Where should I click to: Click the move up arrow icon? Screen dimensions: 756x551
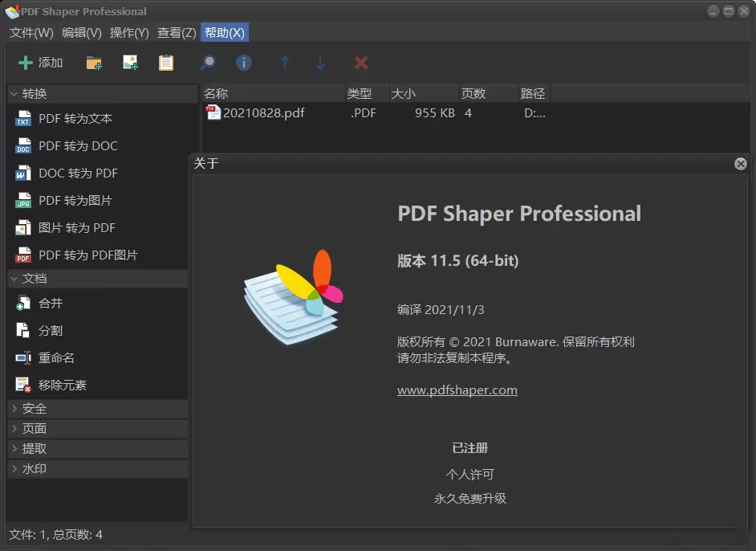click(x=284, y=63)
